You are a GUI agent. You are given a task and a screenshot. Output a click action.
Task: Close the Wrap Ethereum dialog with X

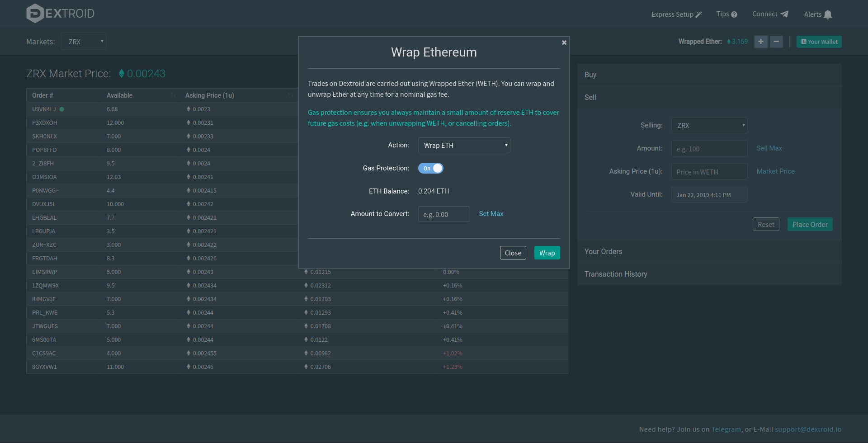click(564, 42)
